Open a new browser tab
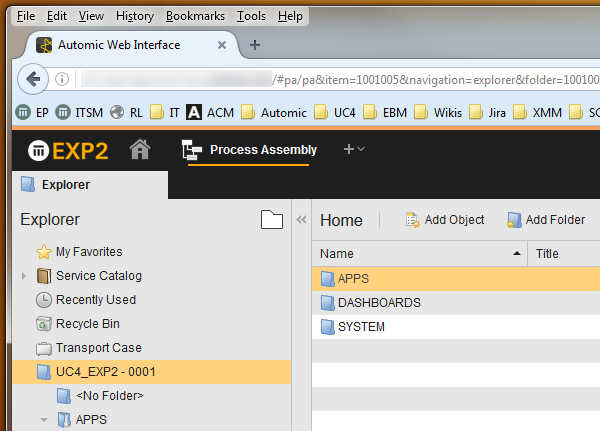Image resolution: width=600 pixels, height=431 pixels. pyautogui.click(x=255, y=45)
